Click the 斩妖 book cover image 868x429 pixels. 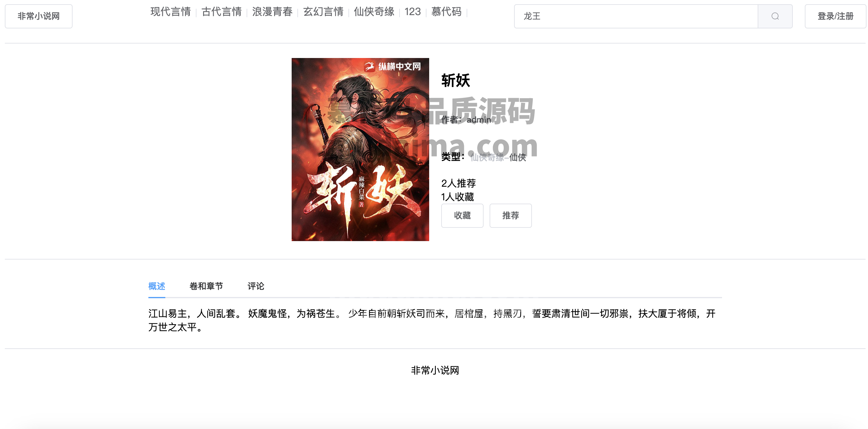click(x=360, y=149)
